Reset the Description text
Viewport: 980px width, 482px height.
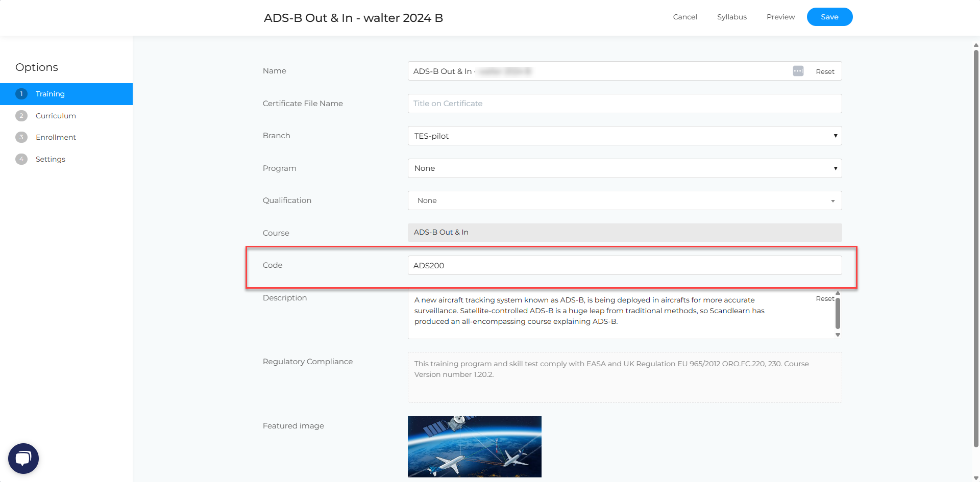pos(825,298)
